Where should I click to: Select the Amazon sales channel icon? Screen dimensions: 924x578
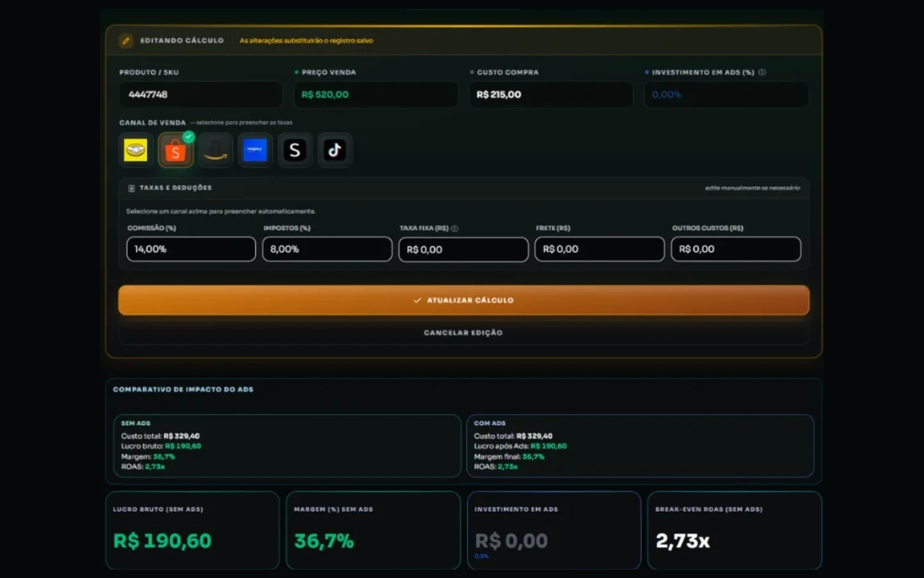point(216,150)
